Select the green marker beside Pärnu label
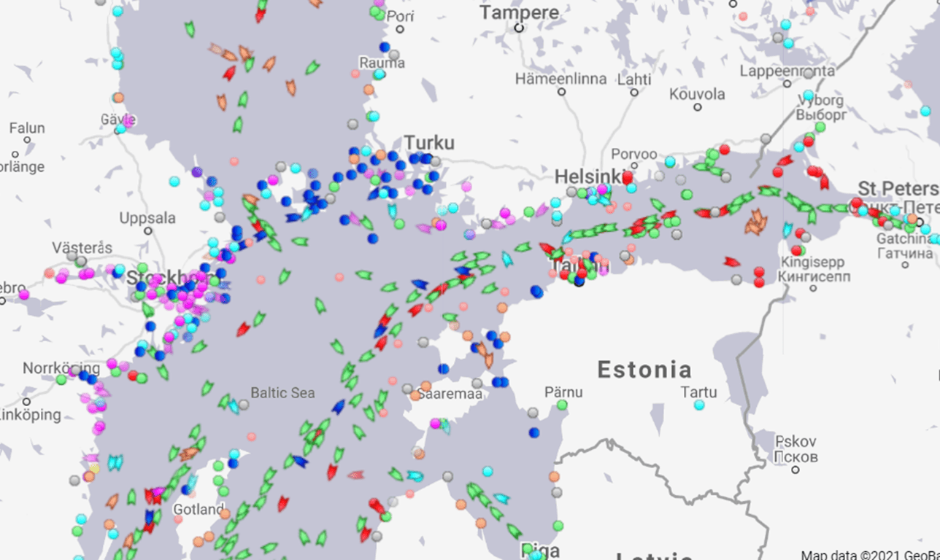This screenshot has width=940, height=560. coord(562,405)
